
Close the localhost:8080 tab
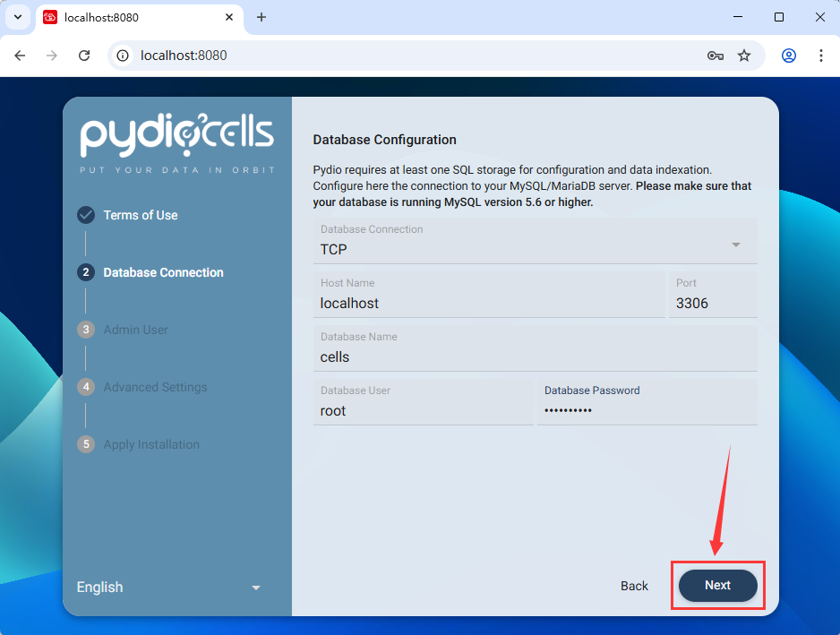pyautogui.click(x=228, y=17)
